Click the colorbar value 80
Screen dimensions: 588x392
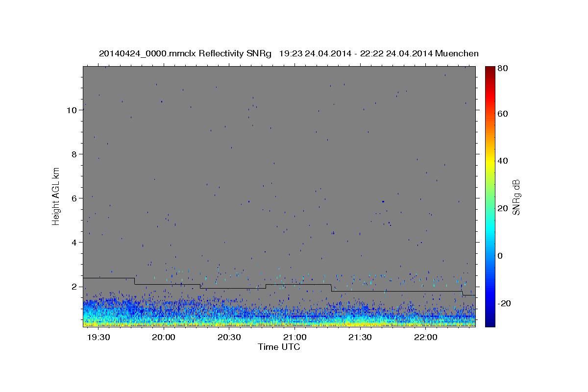[502, 69]
